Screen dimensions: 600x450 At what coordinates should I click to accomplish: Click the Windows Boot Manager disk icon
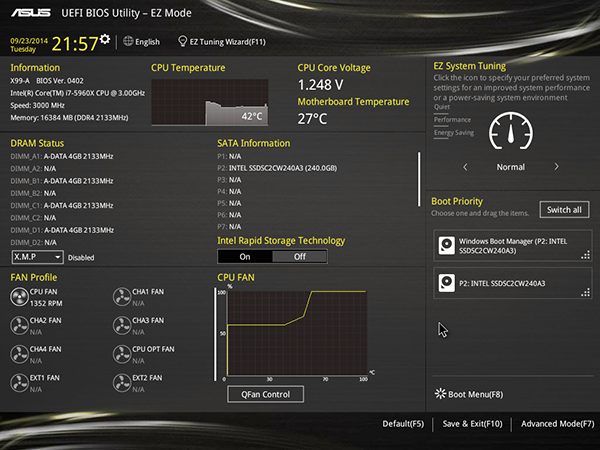click(x=446, y=245)
